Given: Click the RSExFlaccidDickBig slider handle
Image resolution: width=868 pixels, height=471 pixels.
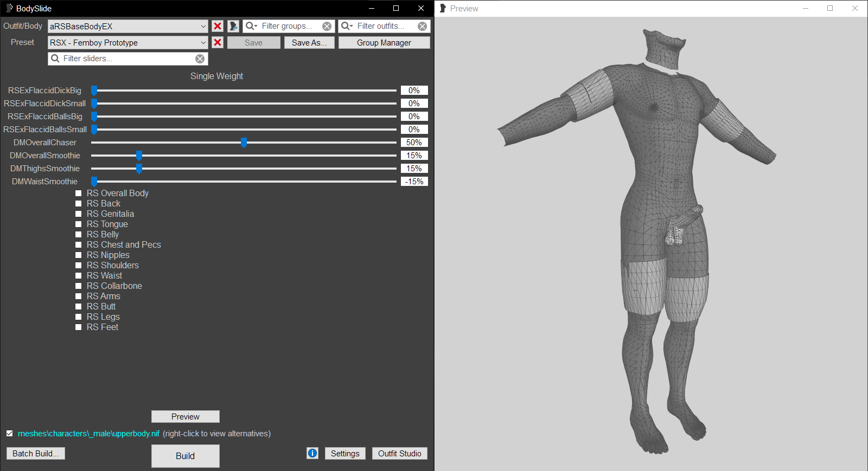Looking at the screenshot, I should point(94,91).
